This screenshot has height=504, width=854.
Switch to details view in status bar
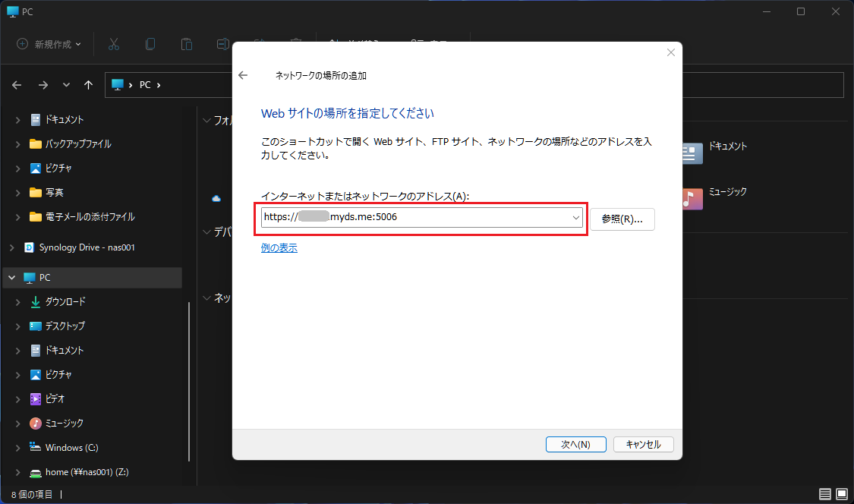tap(824, 494)
